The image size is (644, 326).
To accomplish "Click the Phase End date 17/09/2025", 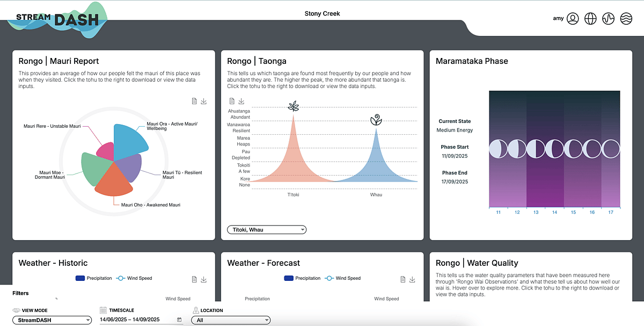I will coord(455,182).
